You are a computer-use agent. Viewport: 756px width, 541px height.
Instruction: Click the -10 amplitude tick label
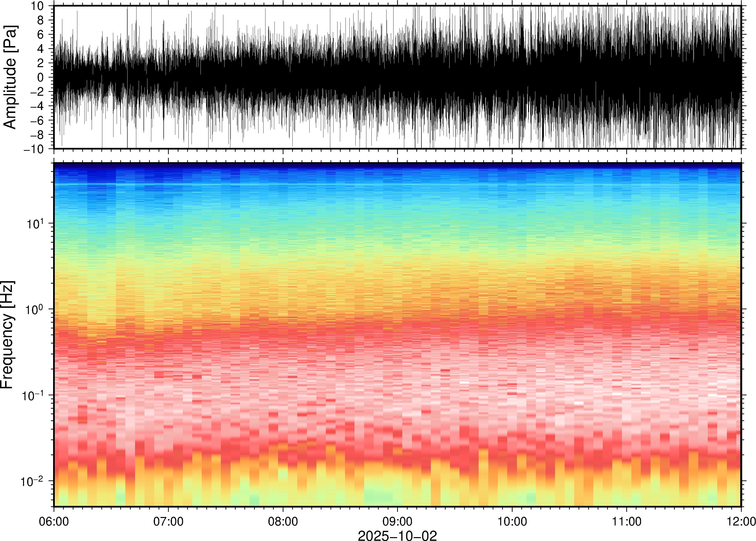click(x=34, y=149)
